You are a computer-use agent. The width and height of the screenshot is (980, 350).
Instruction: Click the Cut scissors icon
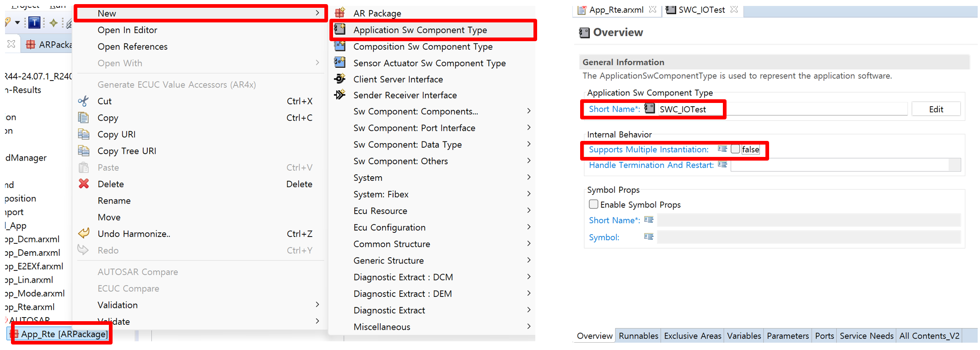pos(83,101)
